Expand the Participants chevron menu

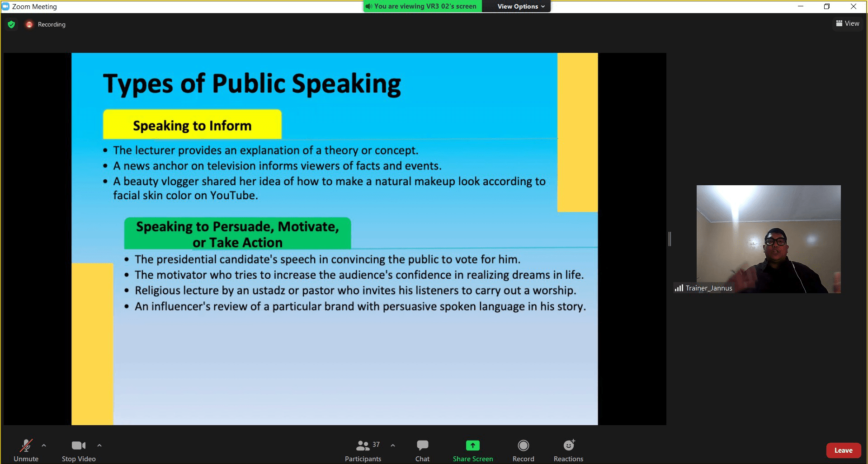[392, 445]
